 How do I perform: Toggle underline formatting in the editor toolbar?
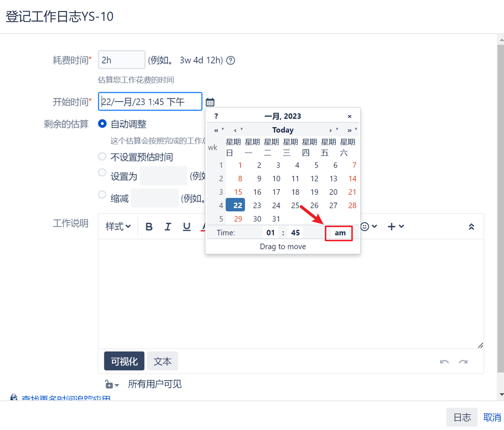[187, 227]
